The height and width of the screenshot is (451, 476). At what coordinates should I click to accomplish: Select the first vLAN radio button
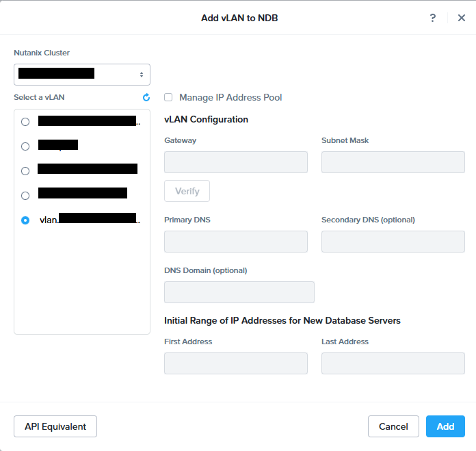click(x=25, y=122)
